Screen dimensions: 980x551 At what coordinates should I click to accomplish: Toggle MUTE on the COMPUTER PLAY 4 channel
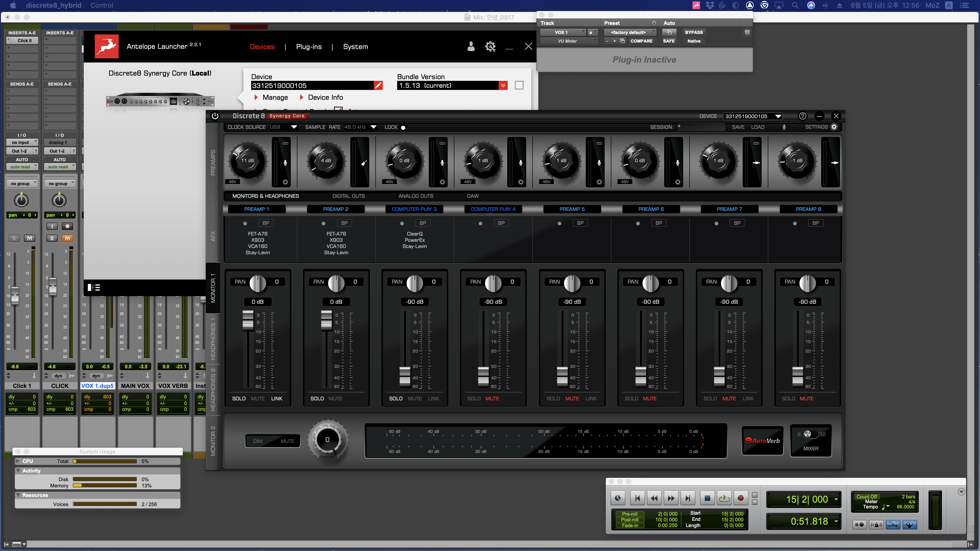point(492,398)
